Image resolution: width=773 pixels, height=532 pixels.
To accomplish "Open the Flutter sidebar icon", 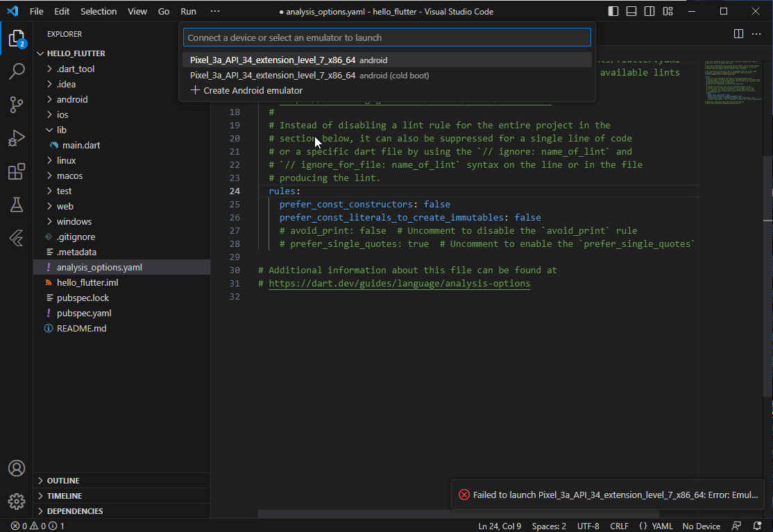I will (x=16, y=239).
